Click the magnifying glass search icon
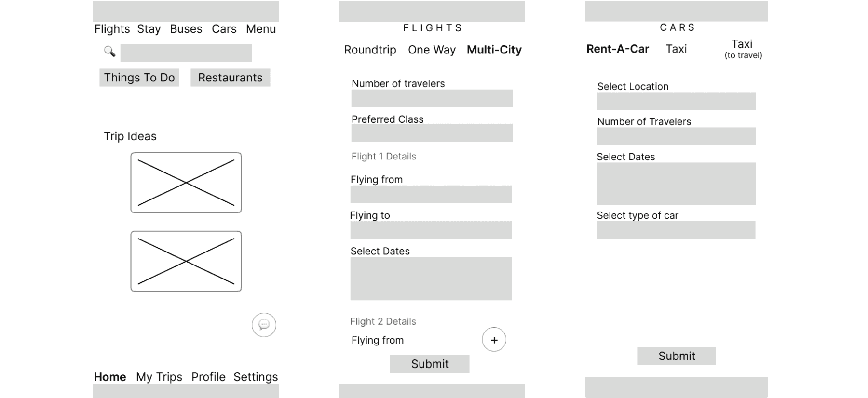The height and width of the screenshot is (398, 868). click(x=109, y=52)
